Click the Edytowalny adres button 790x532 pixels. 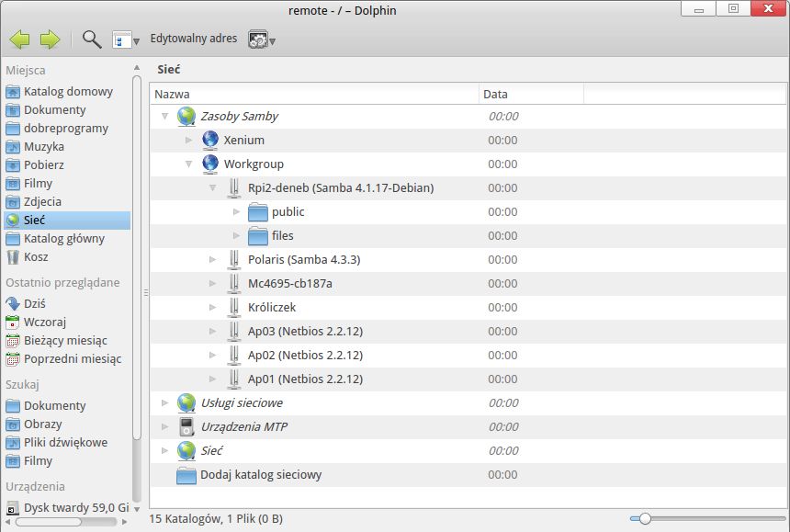(194, 39)
